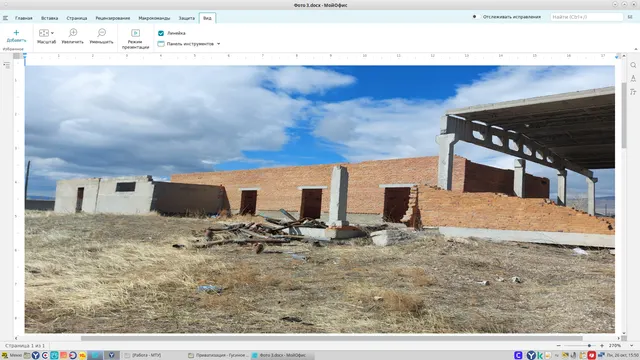Image resolution: width=640 pixels, height=360 pixels.
Task: Switch to the Вставка tab
Action: [x=49, y=18]
